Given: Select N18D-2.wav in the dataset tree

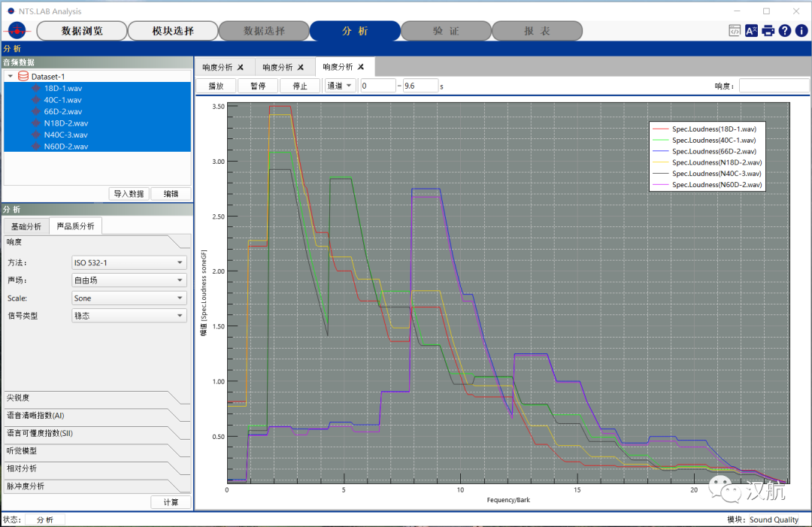Looking at the screenshot, I should [65, 123].
